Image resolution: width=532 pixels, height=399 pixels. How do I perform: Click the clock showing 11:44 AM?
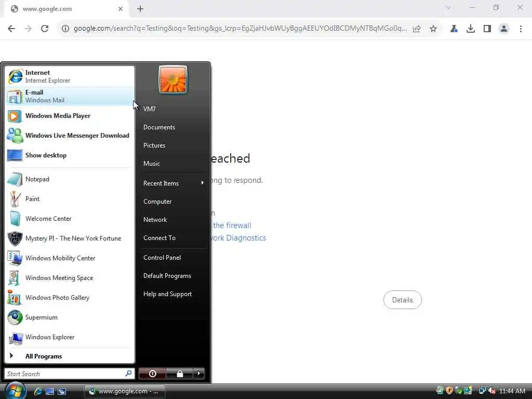click(512, 391)
